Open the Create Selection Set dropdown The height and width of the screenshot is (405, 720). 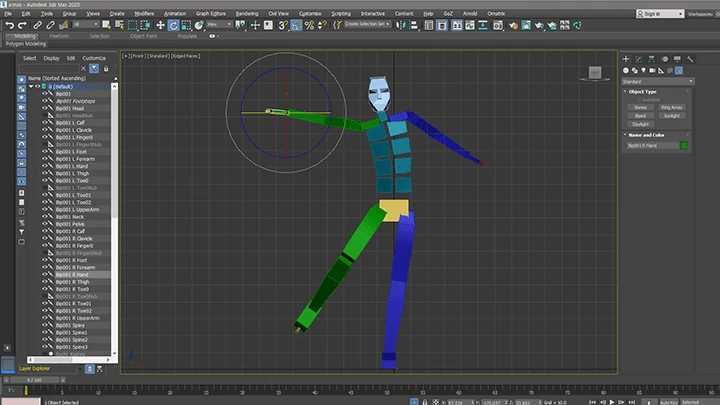(367, 24)
